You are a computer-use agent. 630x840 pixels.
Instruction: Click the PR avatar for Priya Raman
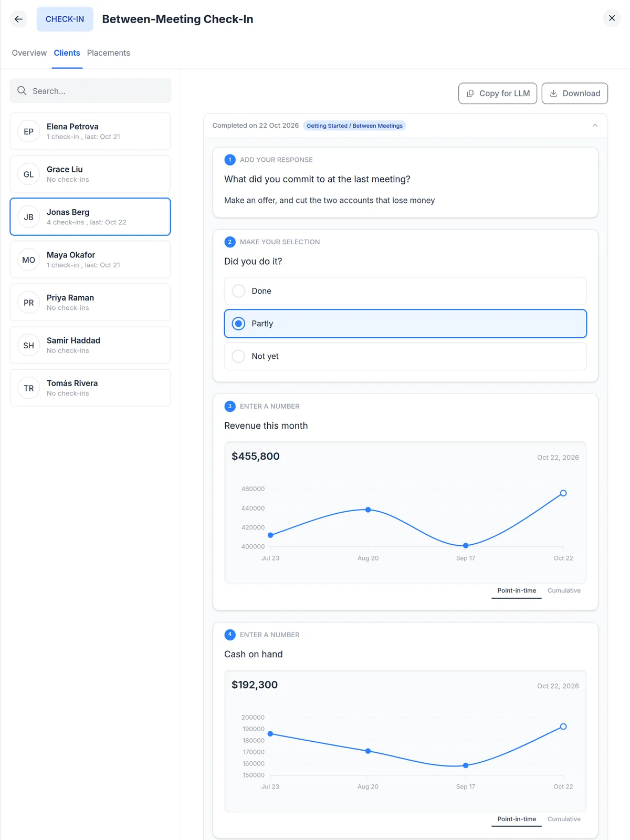click(29, 303)
